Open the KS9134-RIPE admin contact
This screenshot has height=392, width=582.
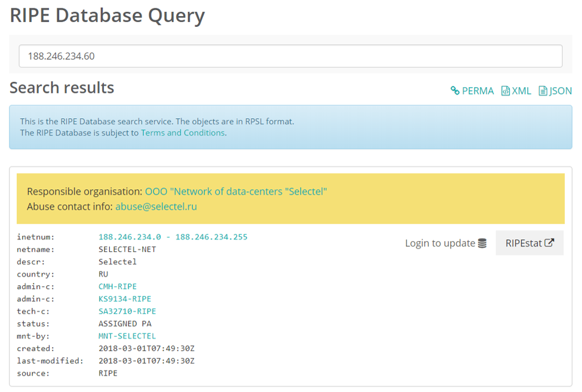pyautogui.click(x=125, y=299)
